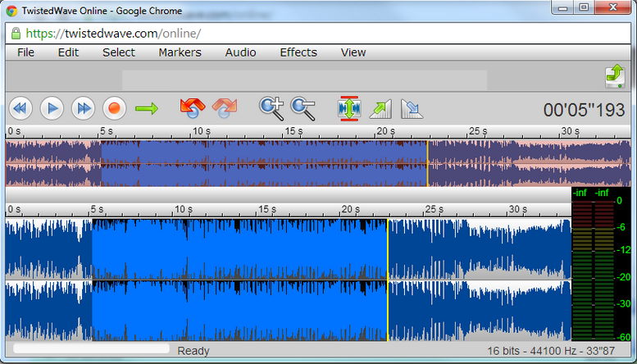
Task: Click the yellow selection end cursor in main waveform
Action: [x=388, y=280]
